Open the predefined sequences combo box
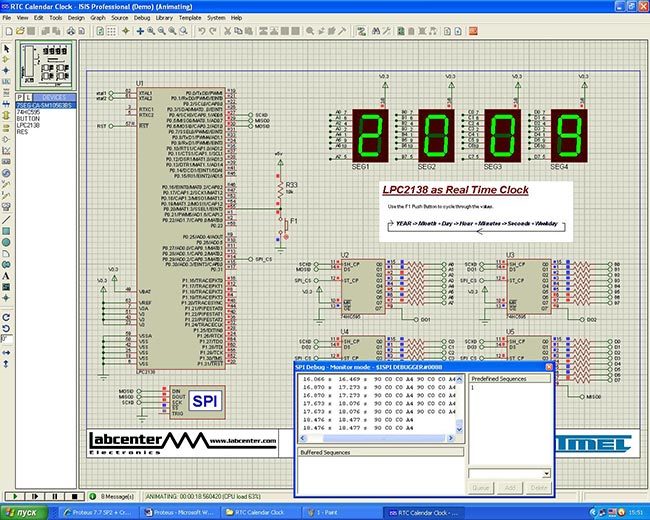This screenshot has height=520, width=650. coord(509,473)
